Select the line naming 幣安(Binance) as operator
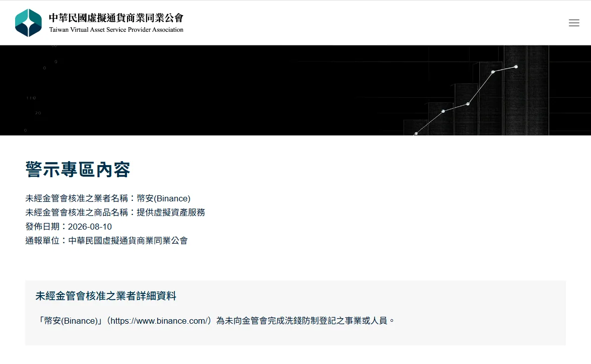 108,198
